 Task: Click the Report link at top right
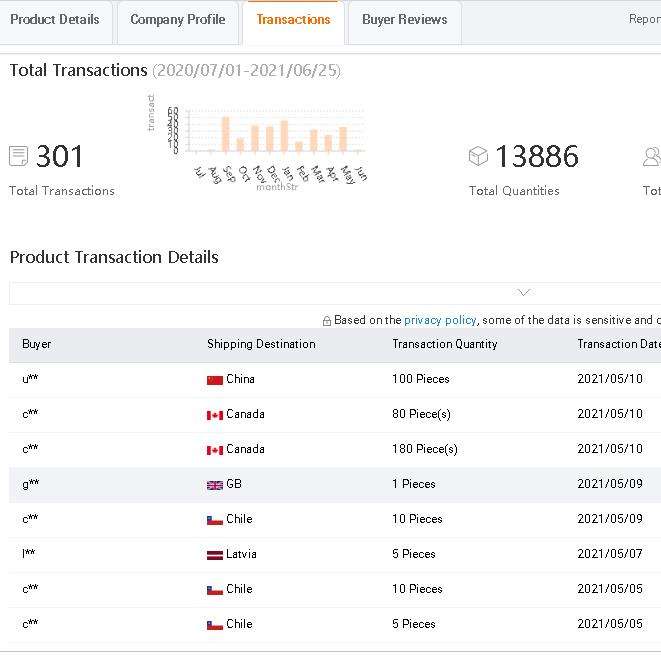coord(644,19)
